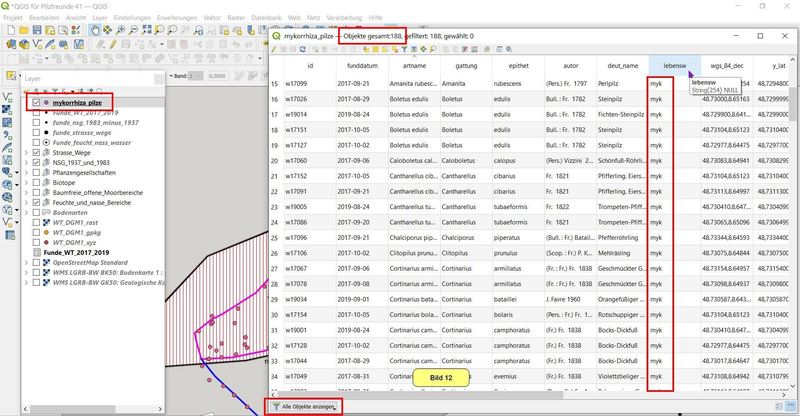Pan map to selection tool
This screenshot has width=800, height=416.
[107, 30]
